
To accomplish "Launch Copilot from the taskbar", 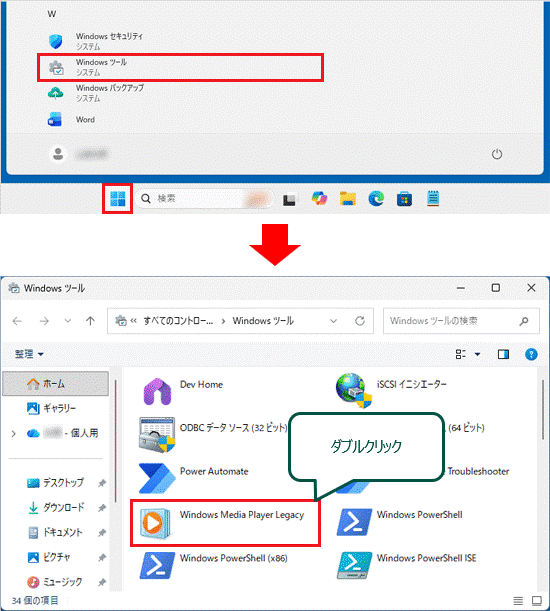I will point(319,199).
